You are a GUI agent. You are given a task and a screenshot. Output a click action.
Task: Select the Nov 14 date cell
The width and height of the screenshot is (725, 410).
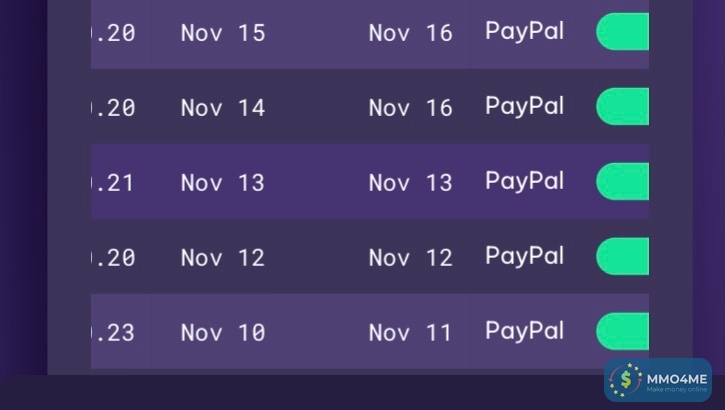(x=222, y=108)
